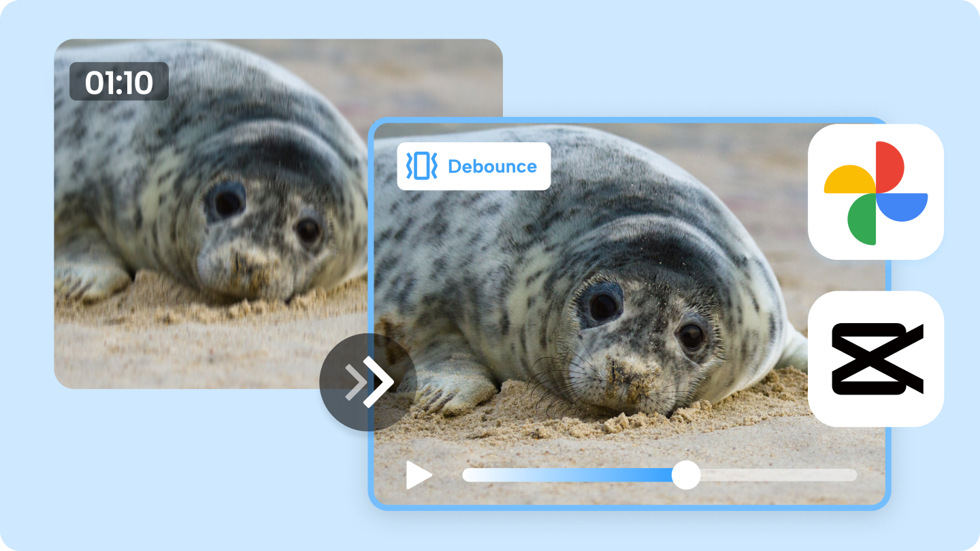This screenshot has width=980, height=551.
Task: Play the stabilized seal video
Action: click(x=419, y=475)
